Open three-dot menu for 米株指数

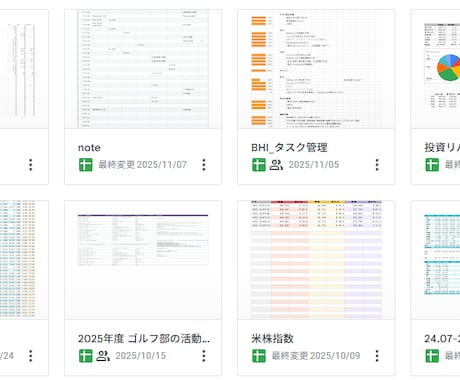[x=377, y=356]
